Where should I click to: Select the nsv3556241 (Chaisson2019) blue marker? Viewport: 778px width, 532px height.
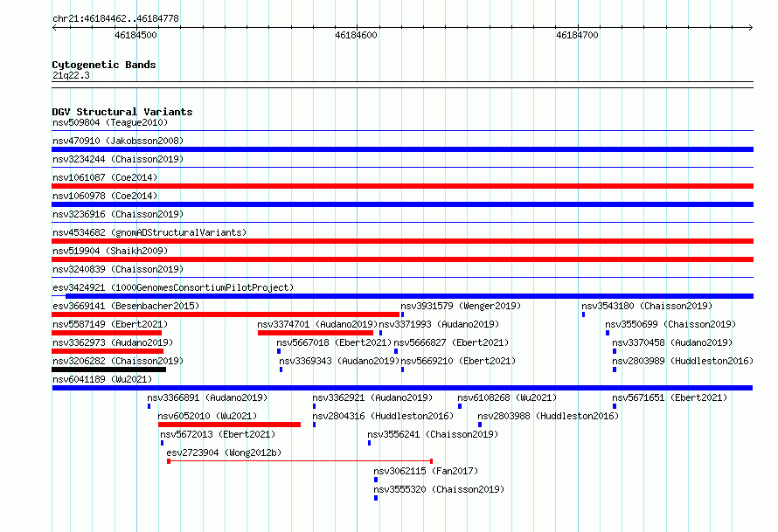coord(369,443)
